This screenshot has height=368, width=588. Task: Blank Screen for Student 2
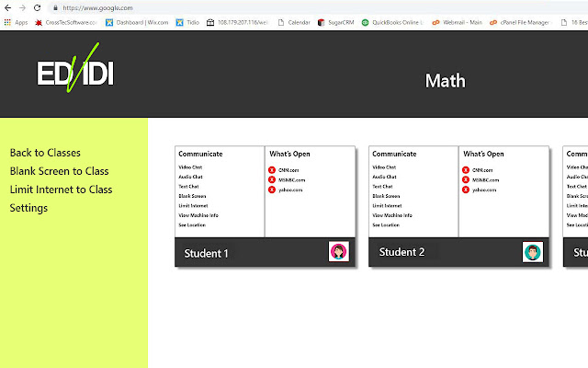(x=386, y=196)
